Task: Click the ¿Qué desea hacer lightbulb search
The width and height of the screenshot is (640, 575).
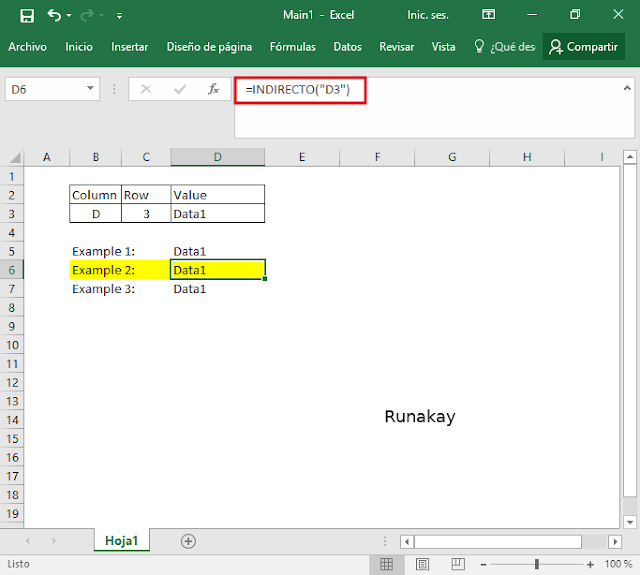Action: coord(504,47)
